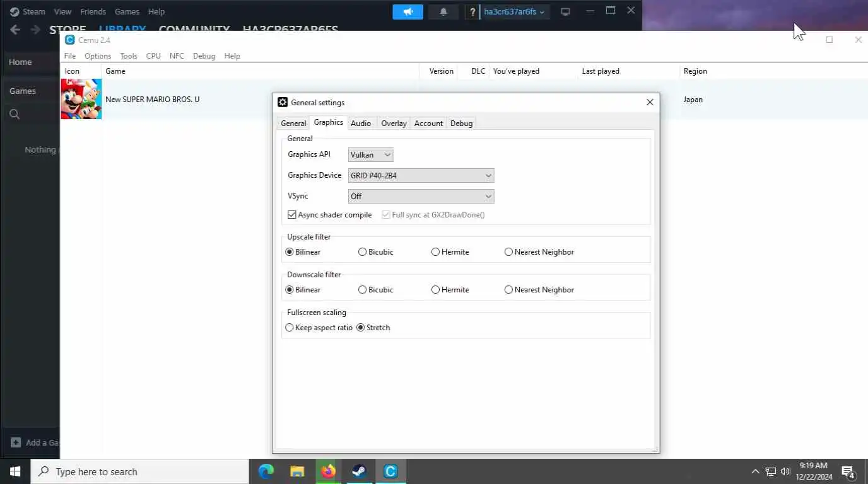
Task: Sort game list by Game column
Action: [261, 71]
